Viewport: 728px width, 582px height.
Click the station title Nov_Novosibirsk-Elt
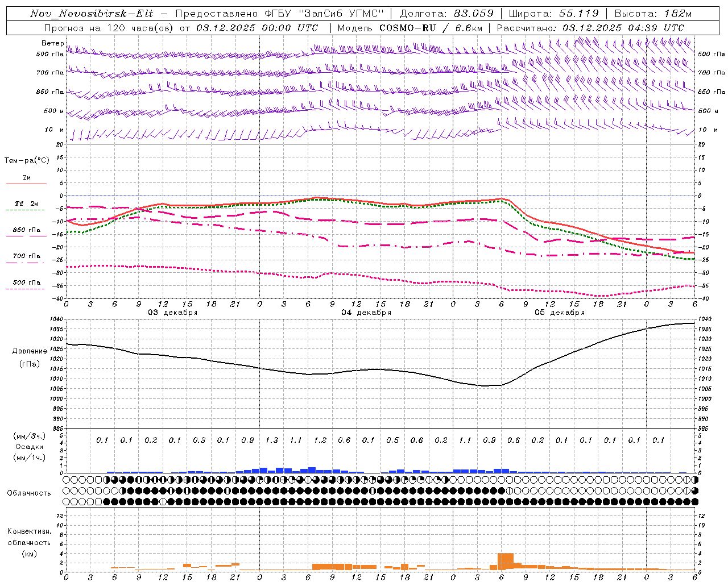(92, 14)
